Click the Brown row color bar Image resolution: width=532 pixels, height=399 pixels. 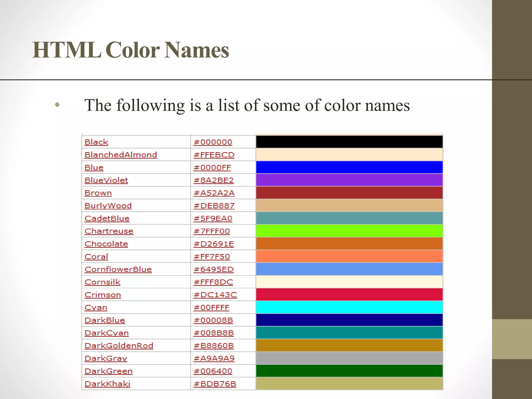click(349, 193)
